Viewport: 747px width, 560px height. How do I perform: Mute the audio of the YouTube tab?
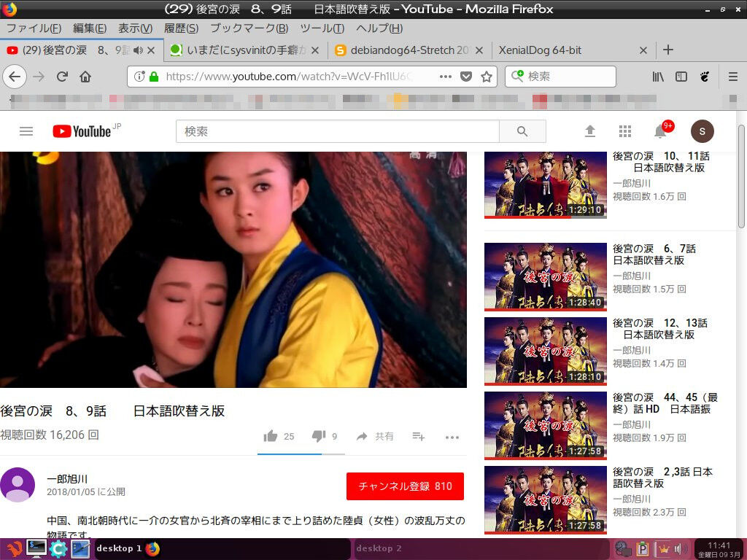[x=138, y=50]
